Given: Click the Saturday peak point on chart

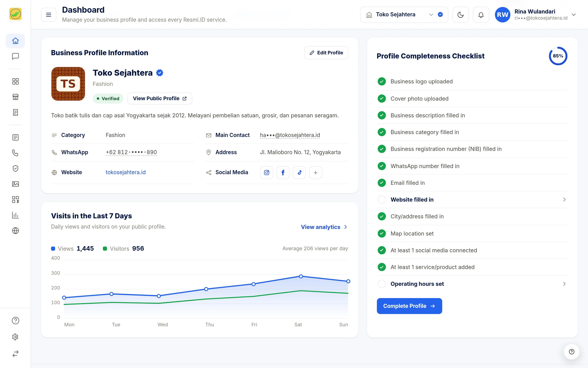Looking at the screenshot, I should pos(301,276).
